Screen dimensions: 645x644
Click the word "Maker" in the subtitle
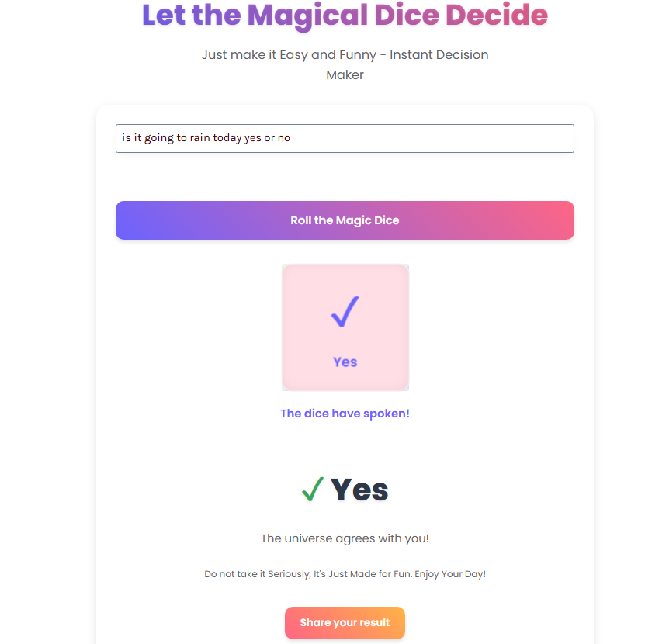(x=345, y=75)
